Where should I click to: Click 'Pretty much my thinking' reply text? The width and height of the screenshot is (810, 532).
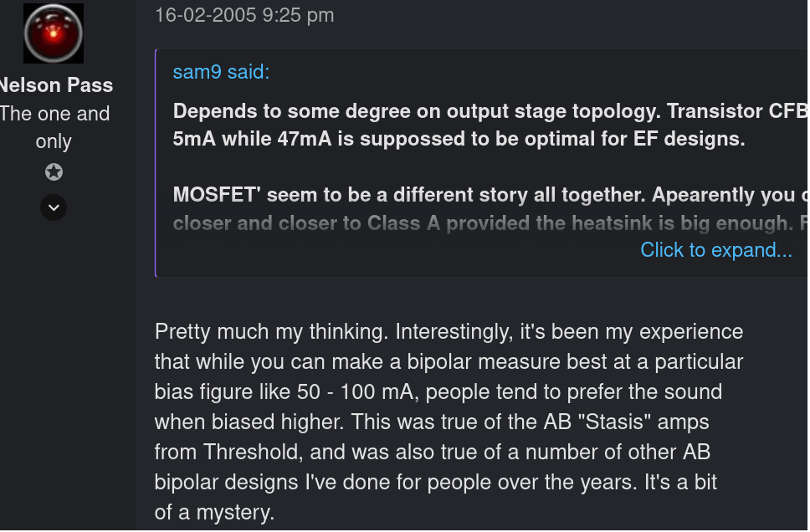pos(271,331)
